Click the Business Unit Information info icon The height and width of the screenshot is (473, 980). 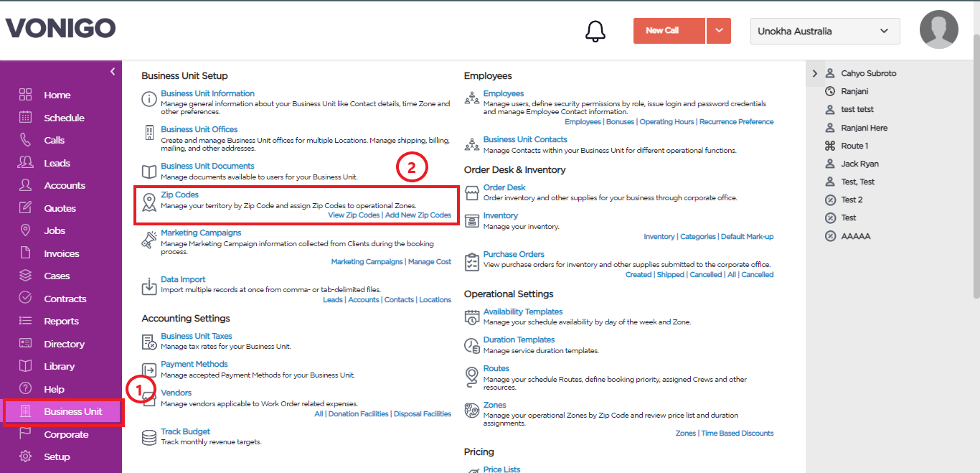click(149, 99)
